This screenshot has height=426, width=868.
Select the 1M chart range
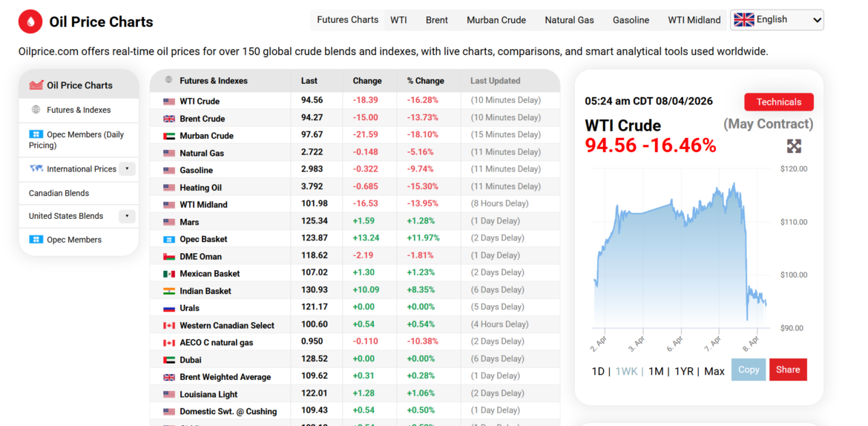coord(655,371)
